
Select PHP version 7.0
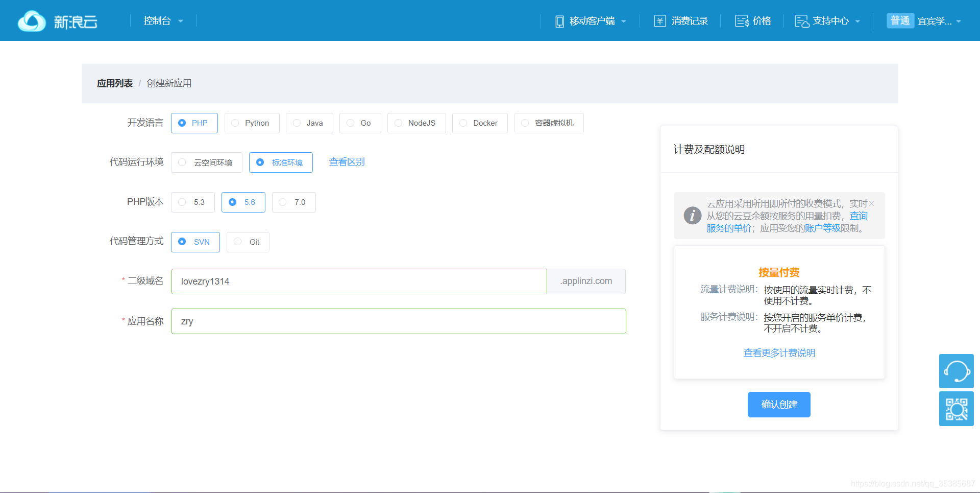[294, 202]
